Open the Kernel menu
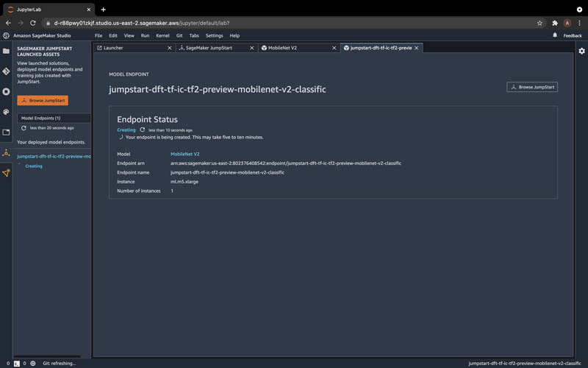 [162, 35]
